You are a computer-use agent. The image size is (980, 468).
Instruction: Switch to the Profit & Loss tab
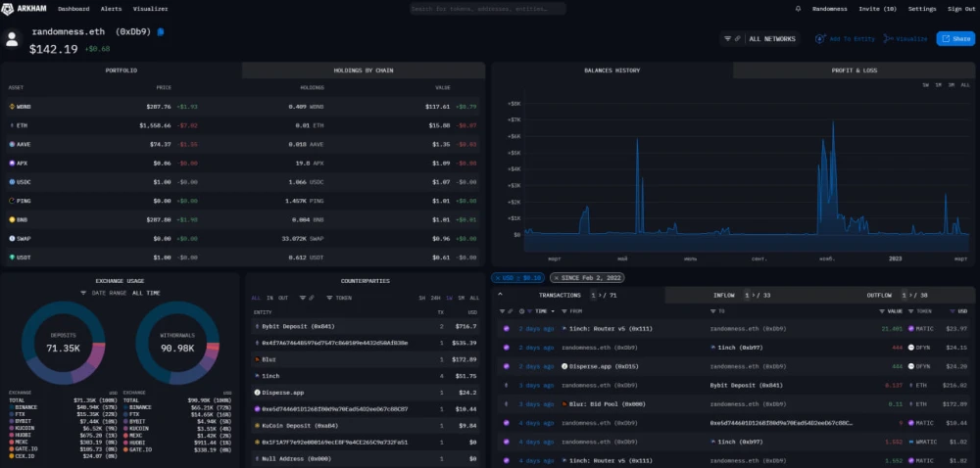[855, 70]
